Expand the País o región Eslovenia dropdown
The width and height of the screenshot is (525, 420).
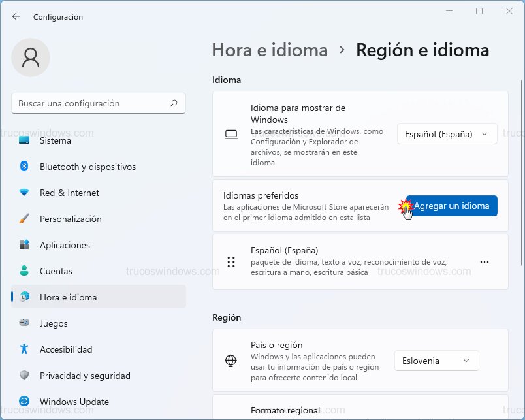click(436, 361)
